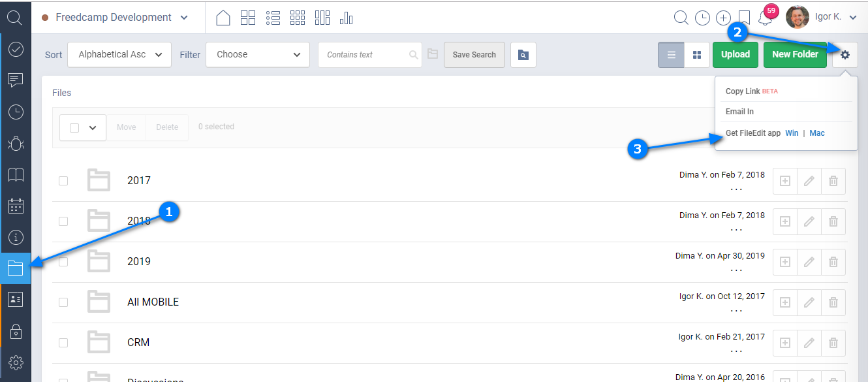
Task: Select Email In menu option
Action: click(x=739, y=112)
